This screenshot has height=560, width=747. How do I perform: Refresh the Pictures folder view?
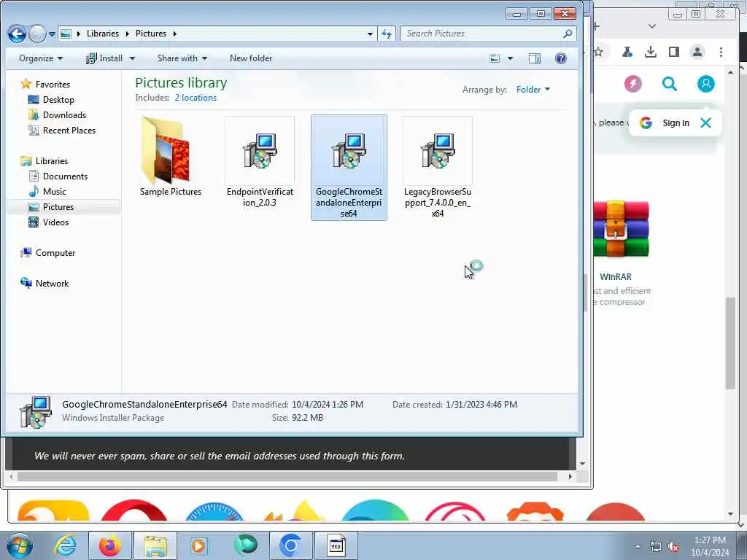(387, 34)
